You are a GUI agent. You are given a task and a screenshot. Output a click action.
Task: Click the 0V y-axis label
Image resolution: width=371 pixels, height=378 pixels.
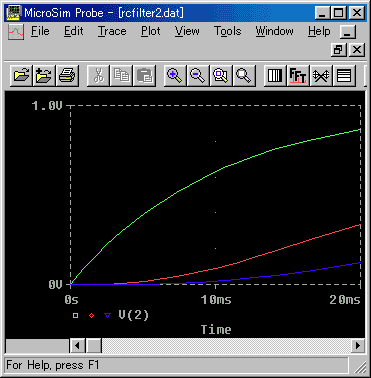pyautogui.click(x=55, y=285)
